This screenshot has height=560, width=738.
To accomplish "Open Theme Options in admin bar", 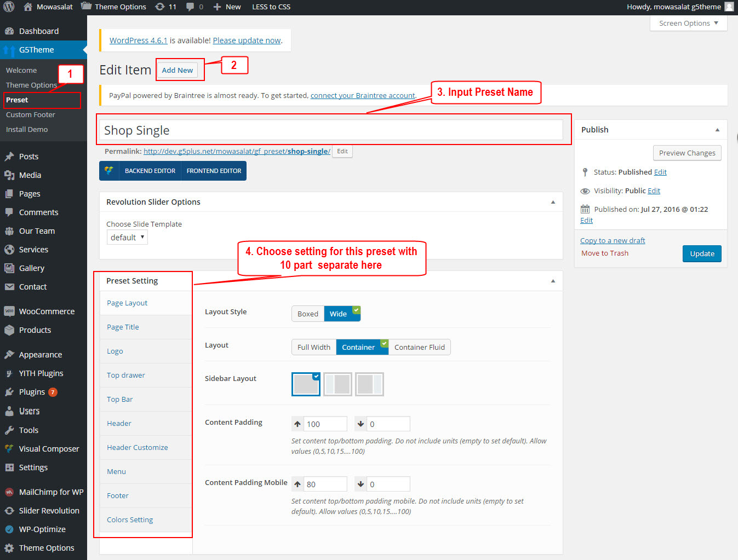I will 113,7.
